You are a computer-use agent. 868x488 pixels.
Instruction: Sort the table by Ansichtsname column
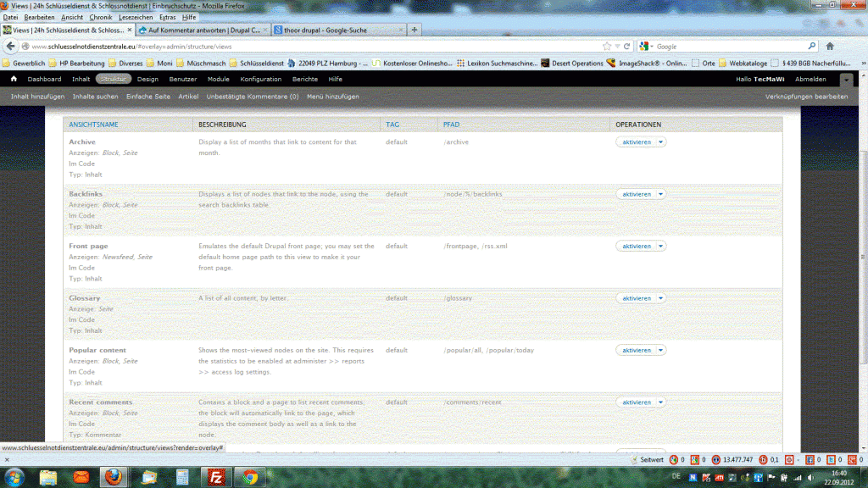[x=93, y=125]
